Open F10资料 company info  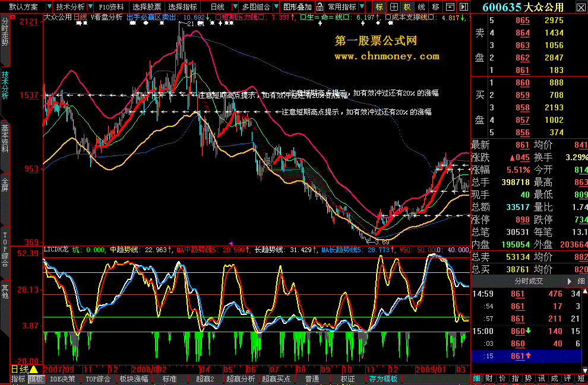pos(112,7)
